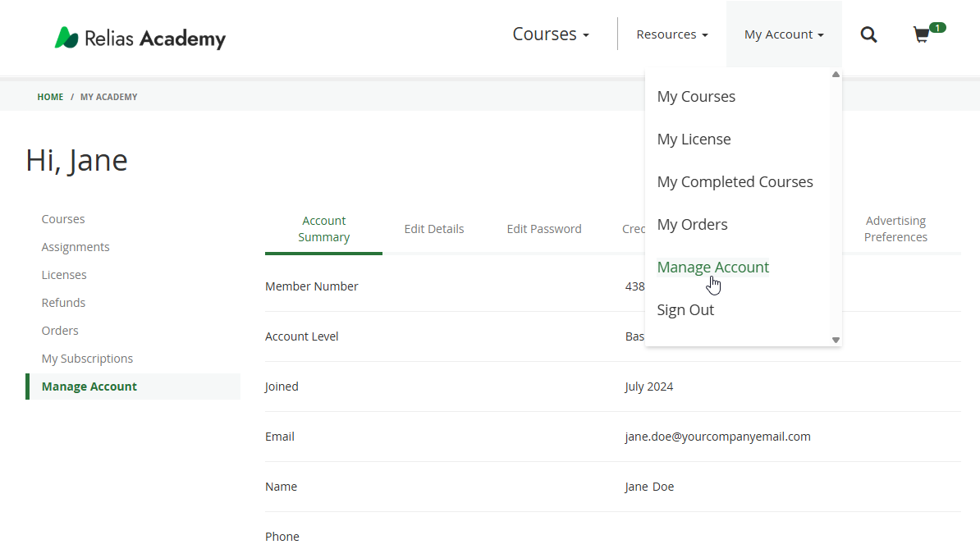The height and width of the screenshot is (549, 980).
Task: Expand the Resources dropdown menu
Action: point(672,34)
